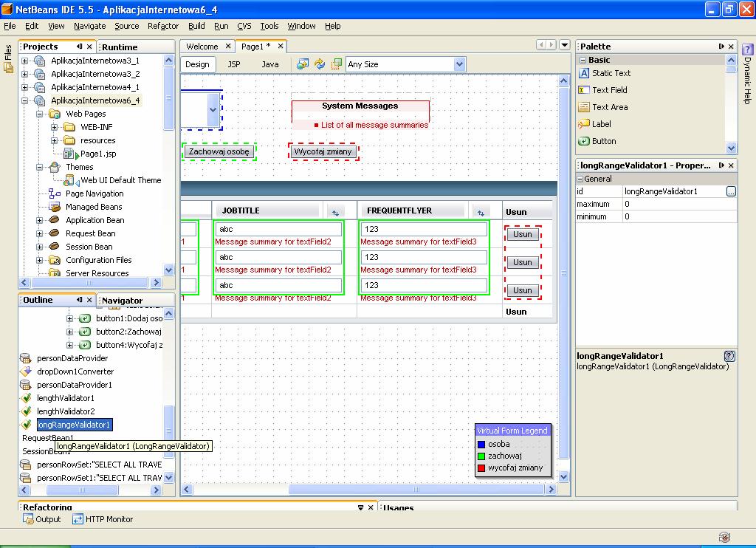Click the zachowaj green legend swatch
Image resolution: width=756 pixels, height=548 pixels.
481,456
